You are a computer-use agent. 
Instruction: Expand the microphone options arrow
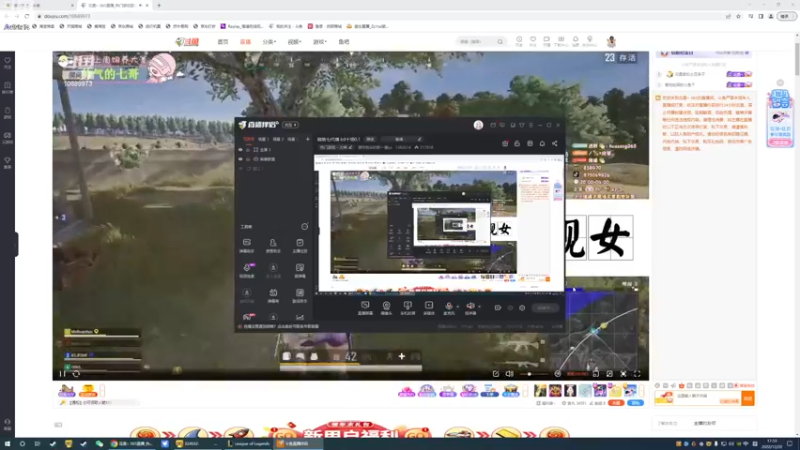458,307
